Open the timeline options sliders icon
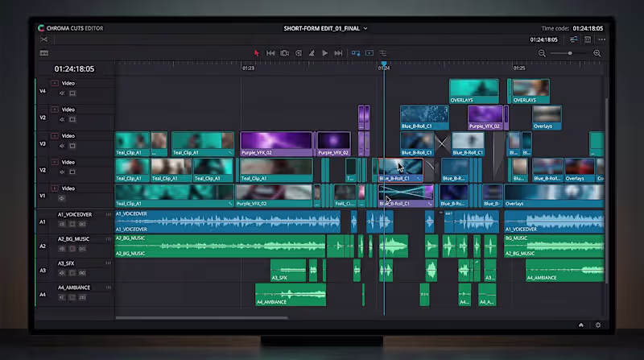 click(383, 53)
